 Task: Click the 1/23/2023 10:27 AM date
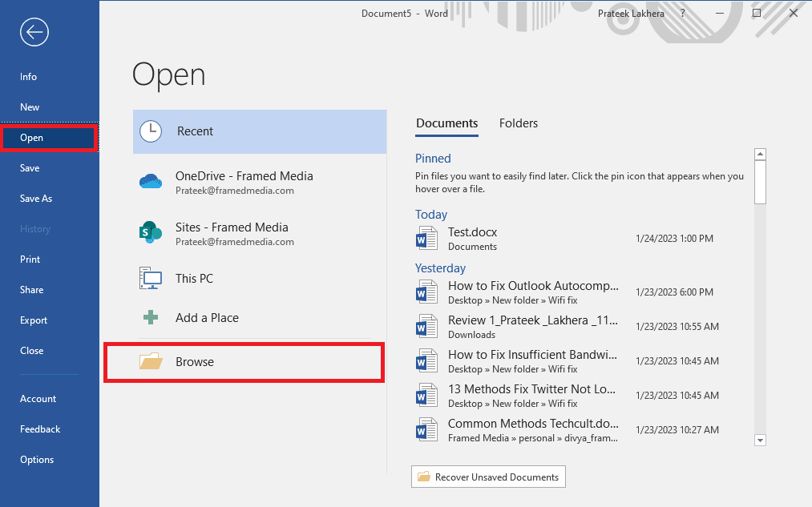(x=677, y=429)
